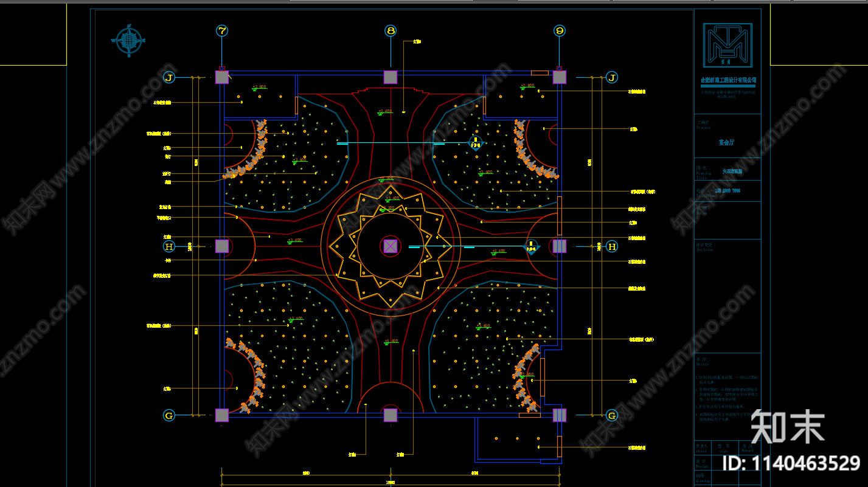Screen dimensions: 868x487
Task: Click the 宴会厅 project name text
Action: [726, 142]
